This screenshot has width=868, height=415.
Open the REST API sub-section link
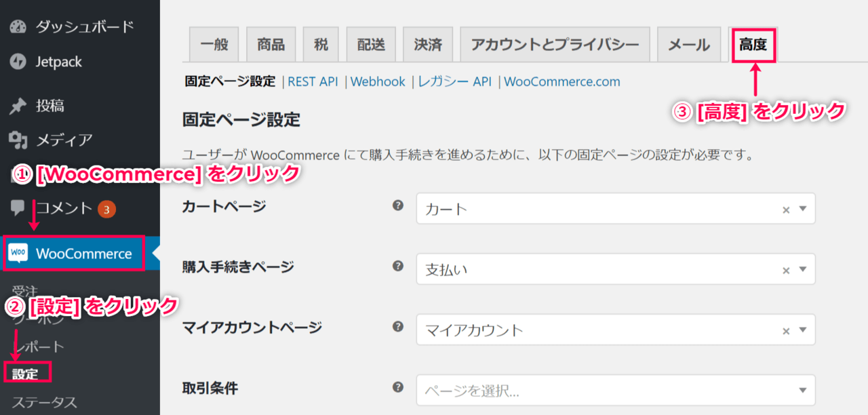click(x=313, y=81)
